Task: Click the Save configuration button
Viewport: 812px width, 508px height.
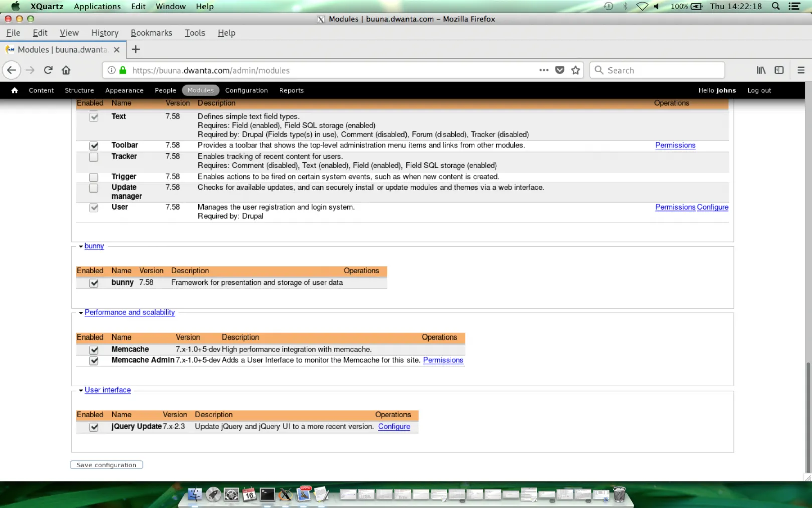Action: click(106, 465)
